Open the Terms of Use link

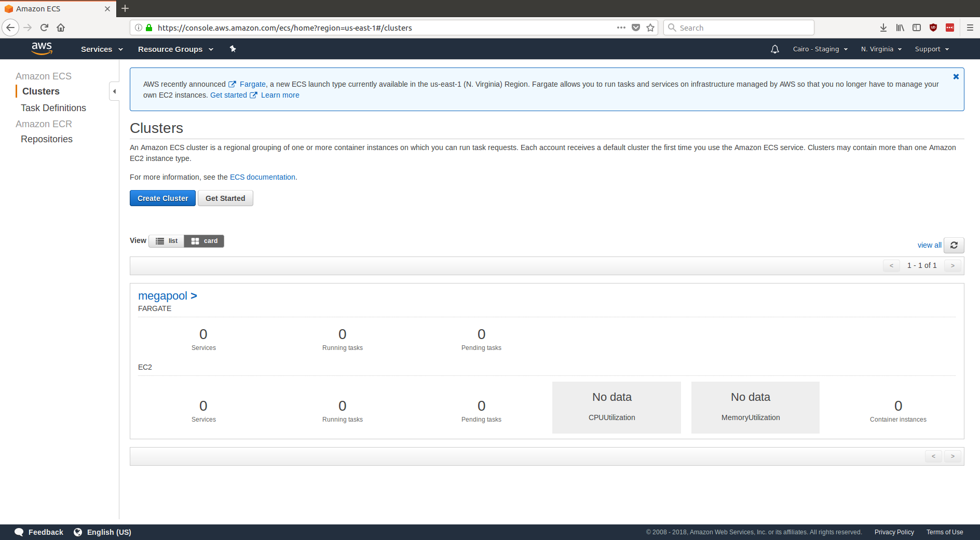[945, 532]
